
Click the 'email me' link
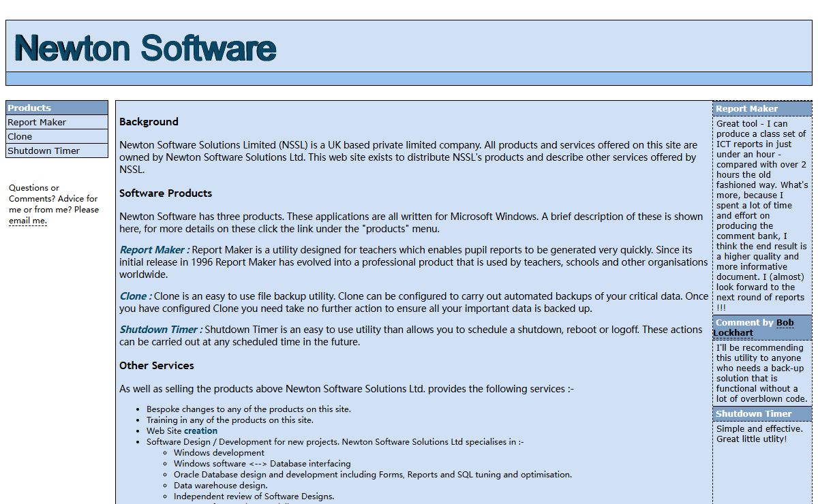coord(27,221)
